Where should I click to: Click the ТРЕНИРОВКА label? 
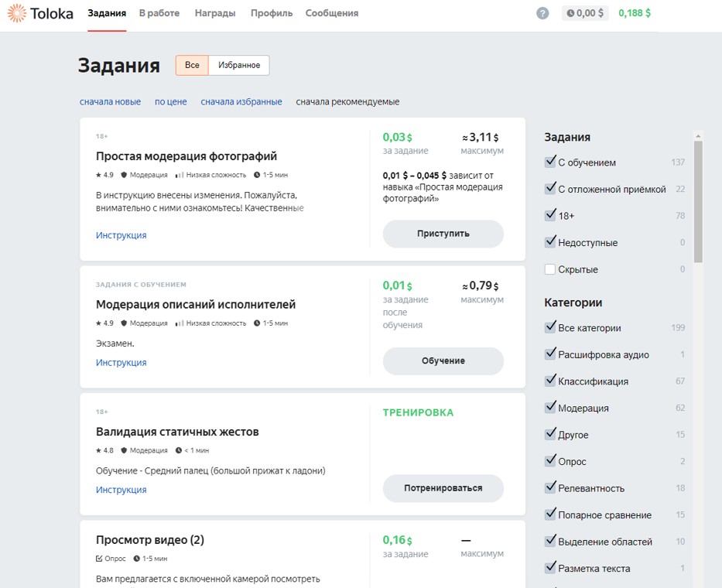pos(418,412)
